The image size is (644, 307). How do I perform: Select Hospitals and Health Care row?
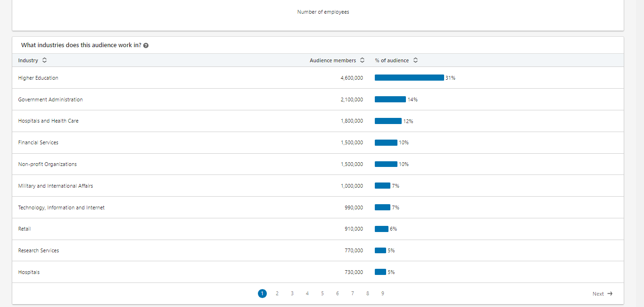48,121
